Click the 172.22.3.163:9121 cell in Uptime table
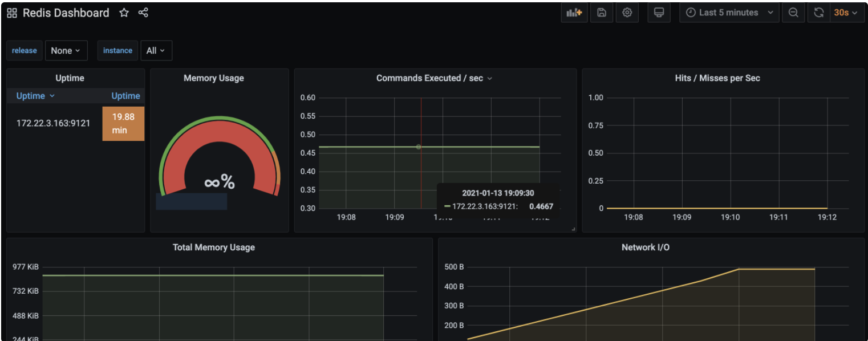The image size is (868, 341). coord(54,123)
